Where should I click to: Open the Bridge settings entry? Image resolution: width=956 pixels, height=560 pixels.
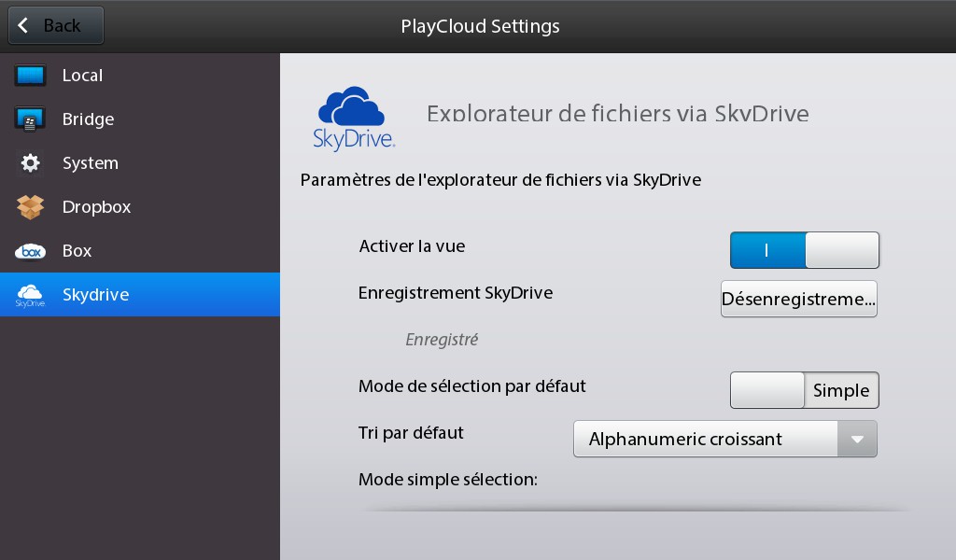tap(140, 119)
